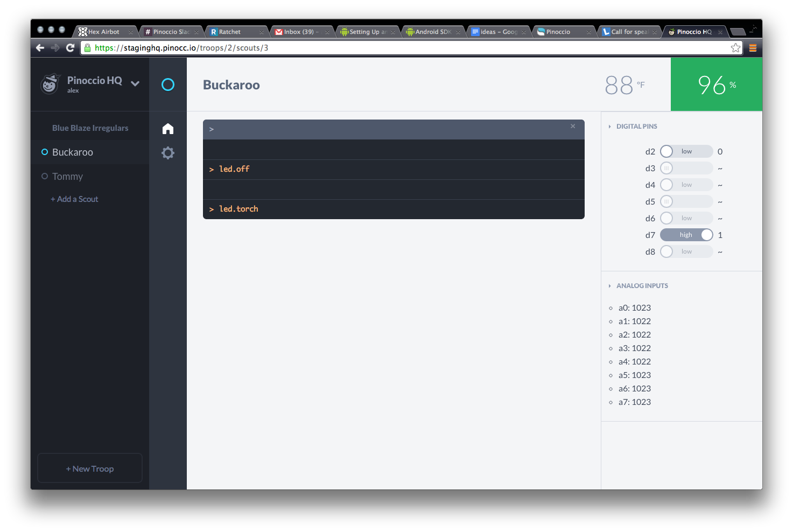Open scout settings gear icon
Image resolution: width=793 pixels, height=532 pixels.
pos(168,153)
